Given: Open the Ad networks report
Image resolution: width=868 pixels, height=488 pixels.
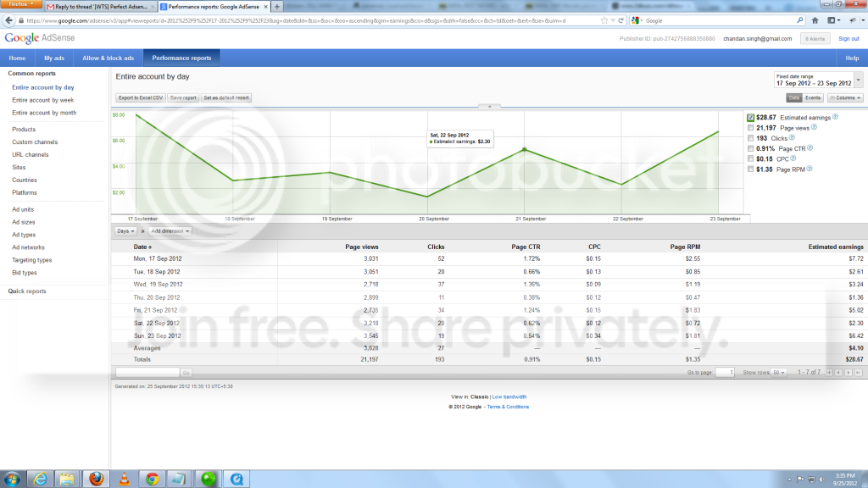Looking at the screenshot, I should coord(28,247).
